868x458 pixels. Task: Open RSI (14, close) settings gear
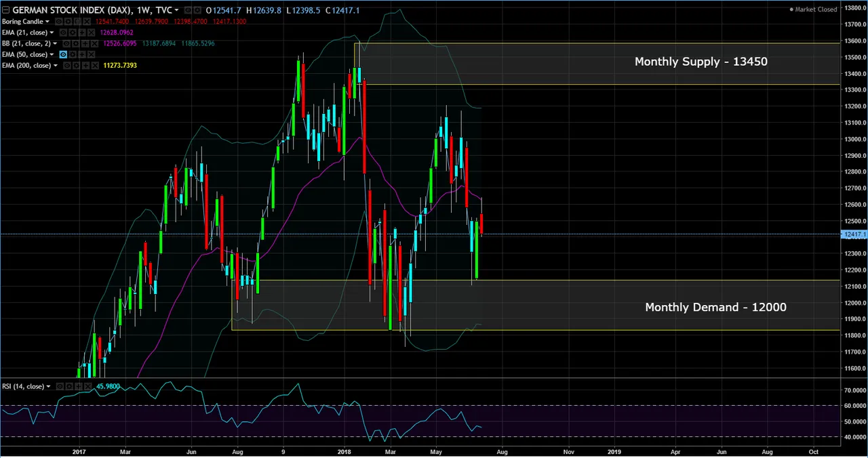pos(69,387)
